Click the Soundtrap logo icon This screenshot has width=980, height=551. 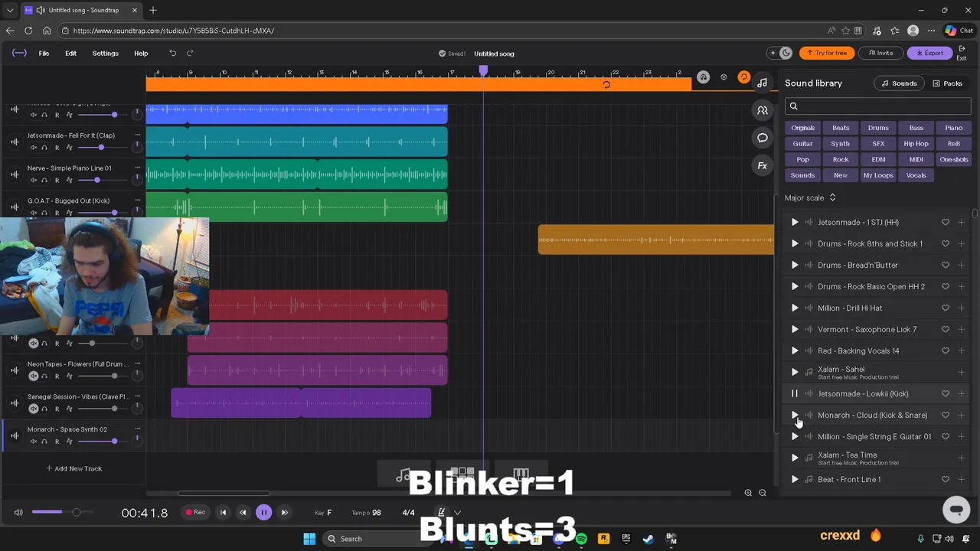19,53
